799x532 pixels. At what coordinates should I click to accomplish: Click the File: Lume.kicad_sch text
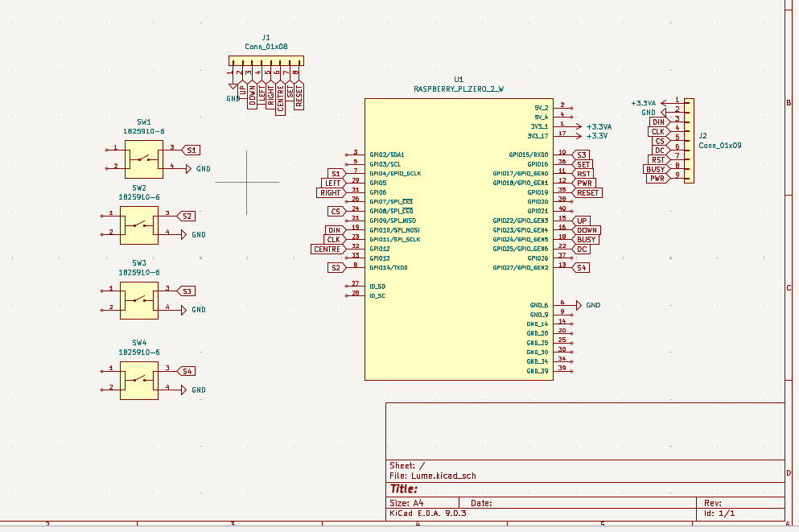point(432,476)
